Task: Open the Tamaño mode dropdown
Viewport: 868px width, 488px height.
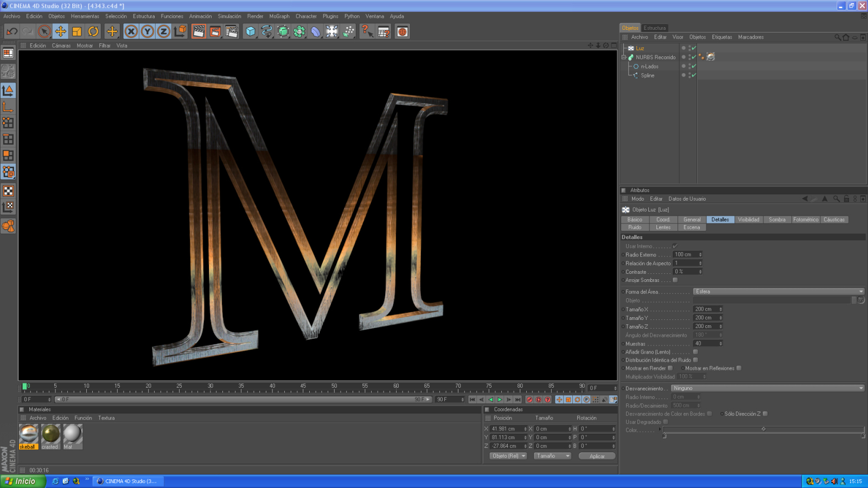Action: click(553, 456)
